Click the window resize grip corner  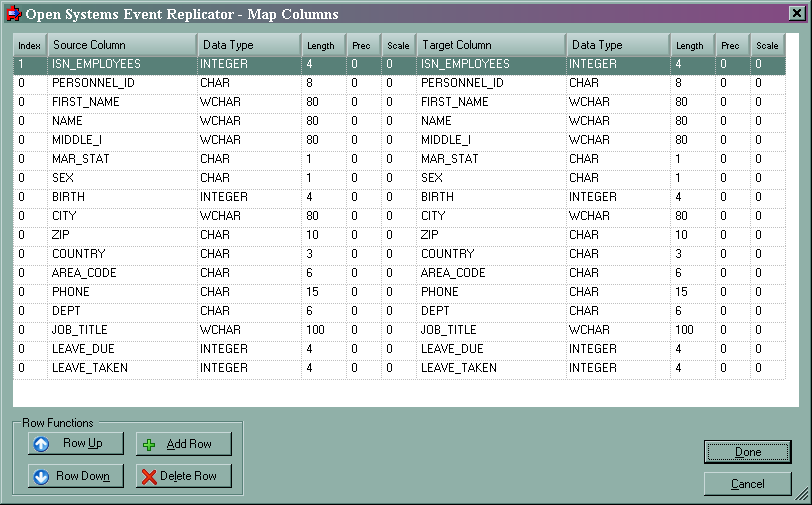click(x=802, y=495)
